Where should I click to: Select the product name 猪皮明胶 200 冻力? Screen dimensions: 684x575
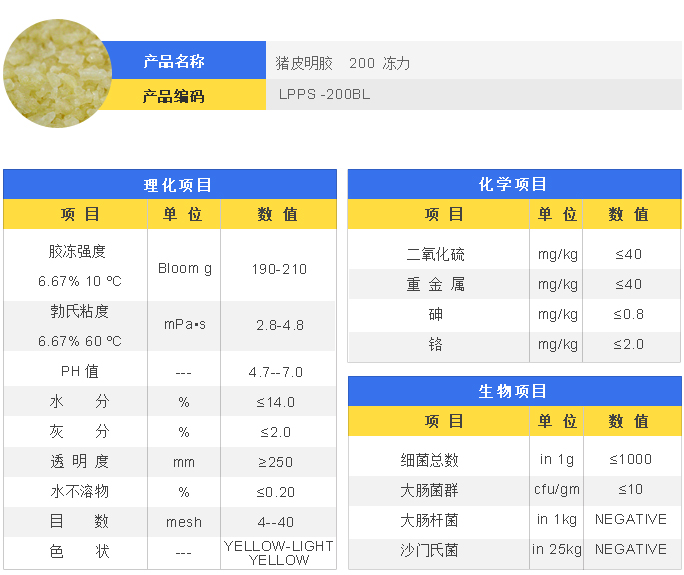343,63
